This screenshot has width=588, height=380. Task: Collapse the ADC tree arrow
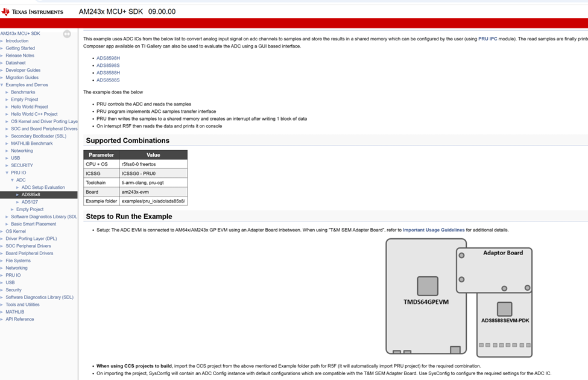pyautogui.click(x=13, y=180)
